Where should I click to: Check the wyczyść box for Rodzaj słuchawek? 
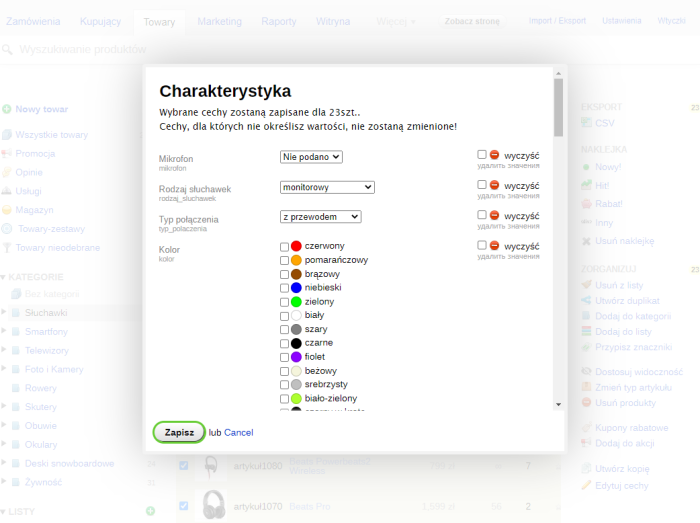pos(482,185)
